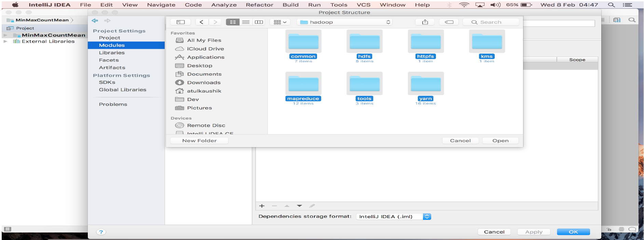Open the Refactor menu
This screenshot has height=240, width=644.
[x=259, y=5]
